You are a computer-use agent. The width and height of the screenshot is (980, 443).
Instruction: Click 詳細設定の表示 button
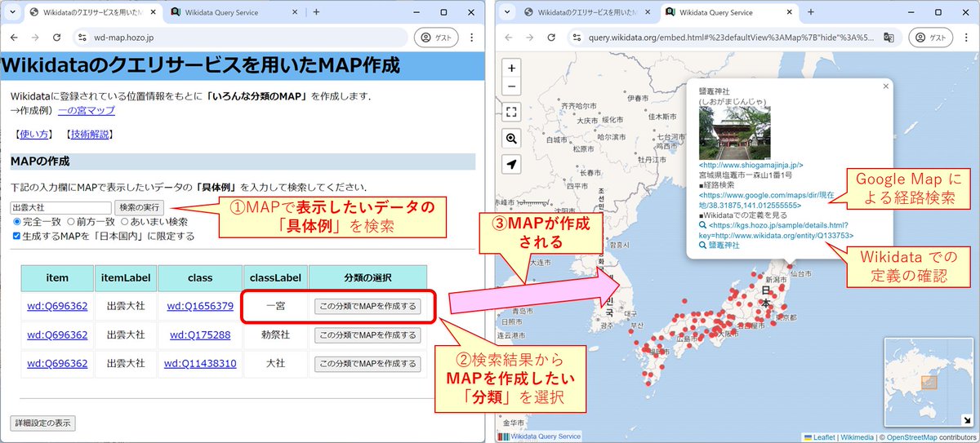(x=42, y=423)
